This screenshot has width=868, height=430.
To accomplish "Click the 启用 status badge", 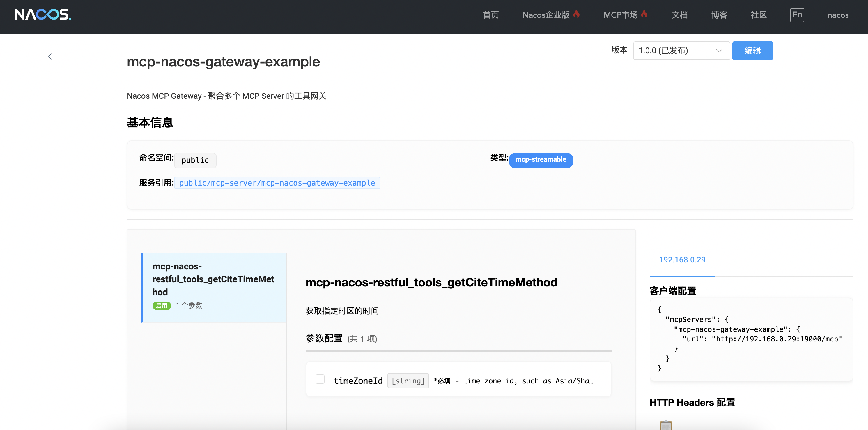I will (162, 306).
